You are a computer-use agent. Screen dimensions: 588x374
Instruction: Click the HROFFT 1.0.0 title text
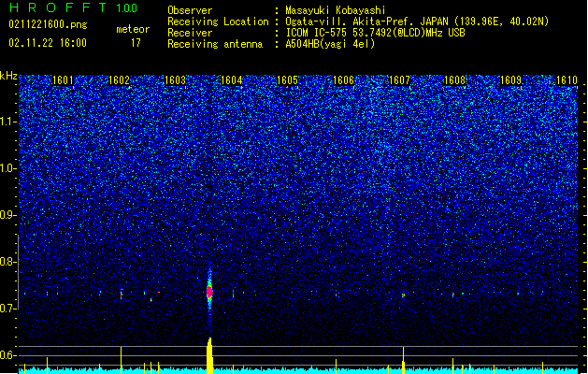pos(73,7)
